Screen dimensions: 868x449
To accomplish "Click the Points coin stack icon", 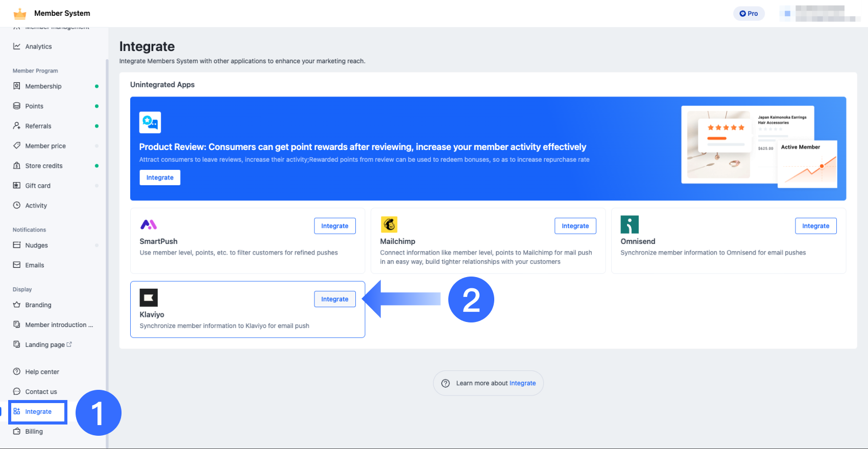I will (x=17, y=106).
